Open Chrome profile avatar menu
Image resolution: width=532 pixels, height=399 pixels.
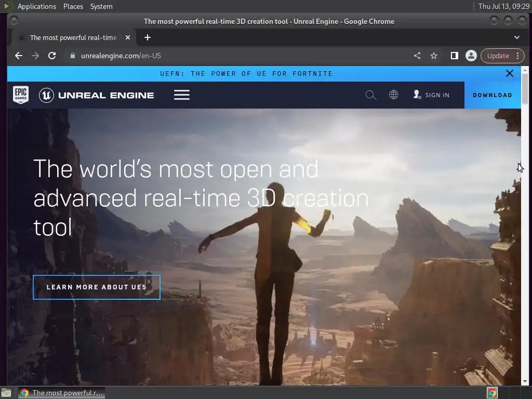point(471,56)
